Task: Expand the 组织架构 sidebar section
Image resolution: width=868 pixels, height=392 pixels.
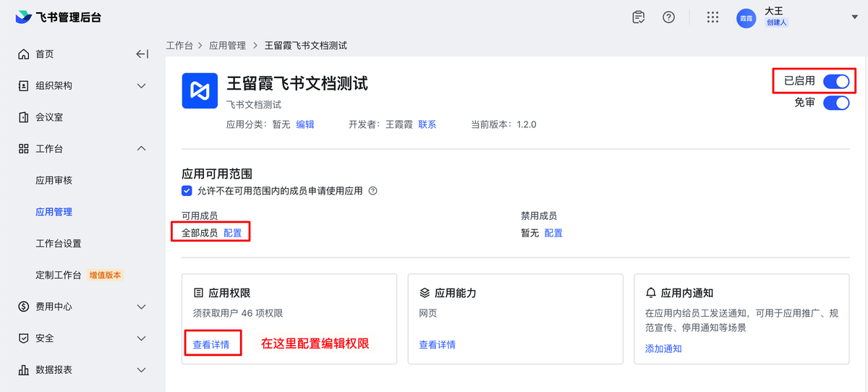Action: [x=142, y=86]
